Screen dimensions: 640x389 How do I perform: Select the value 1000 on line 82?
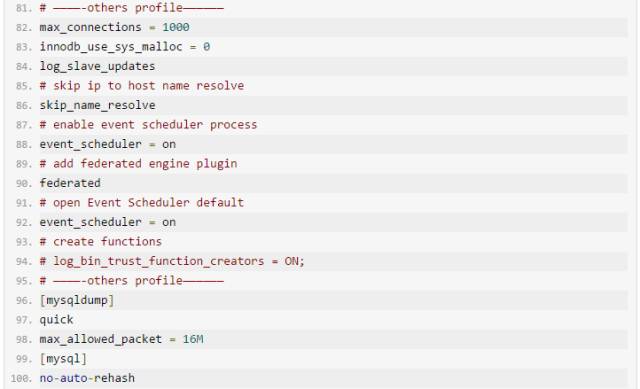[x=176, y=27]
